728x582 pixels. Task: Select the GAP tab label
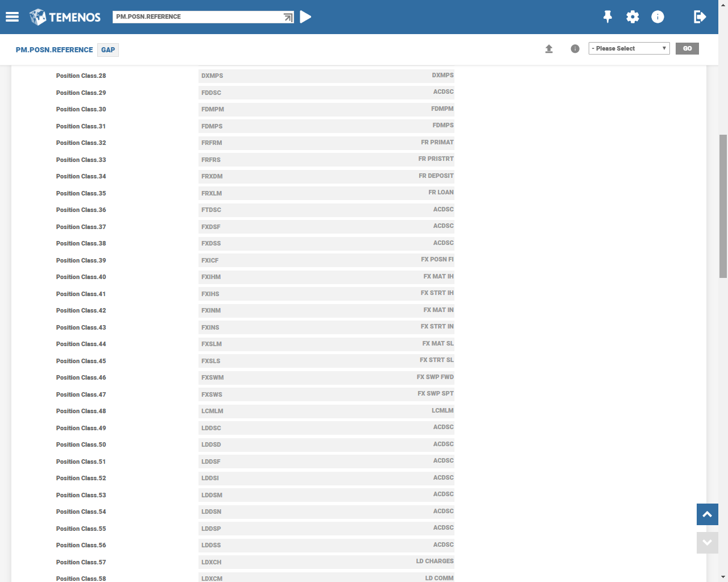coord(108,50)
